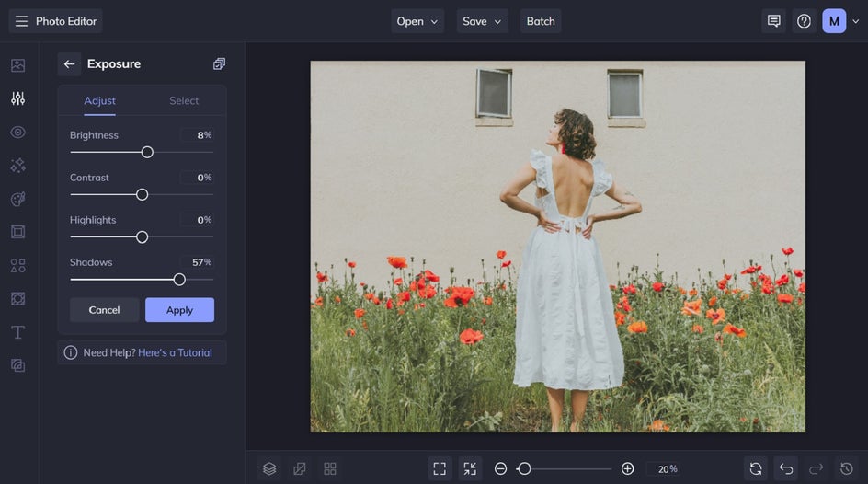
Task: Expand the Open dropdown
Action: [417, 21]
